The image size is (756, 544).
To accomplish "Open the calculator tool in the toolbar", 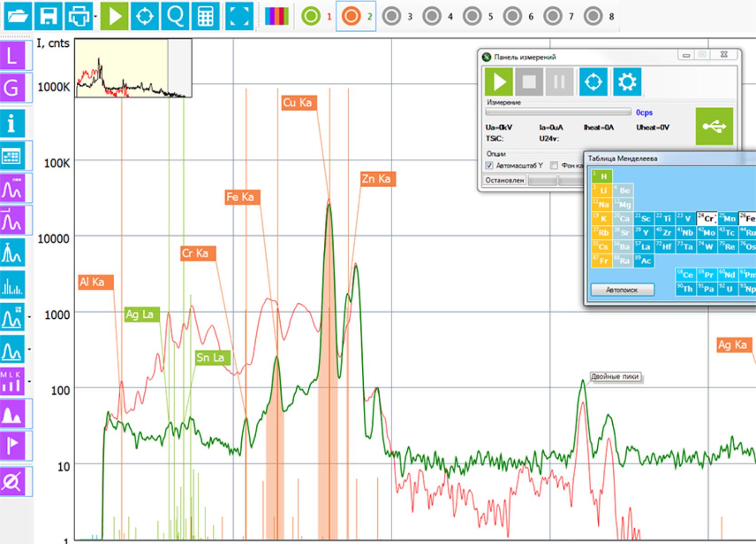I will pyautogui.click(x=205, y=16).
